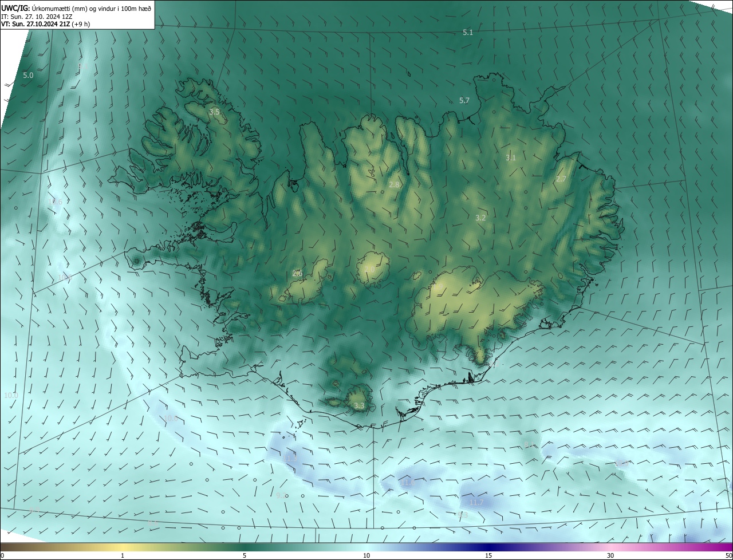Pick the dark navy color band above the 15 tick
This screenshot has width=733, height=560.
coord(488,547)
